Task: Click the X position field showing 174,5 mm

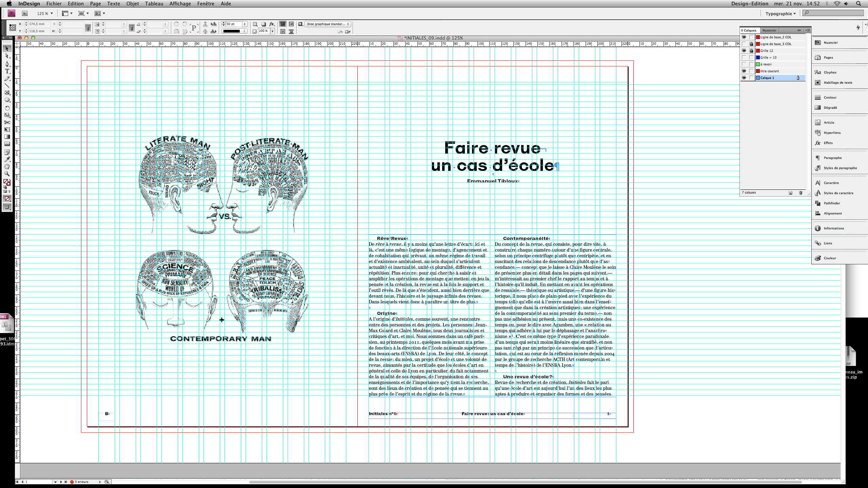Action: click(39, 24)
